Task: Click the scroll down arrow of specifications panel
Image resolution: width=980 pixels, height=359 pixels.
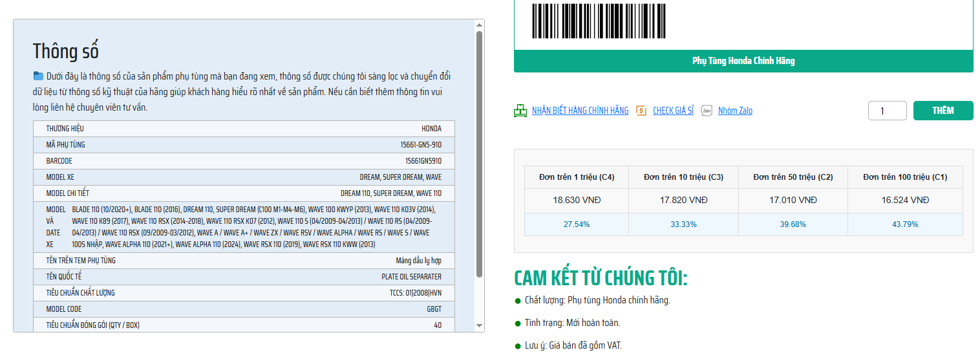Action: pyautogui.click(x=479, y=325)
